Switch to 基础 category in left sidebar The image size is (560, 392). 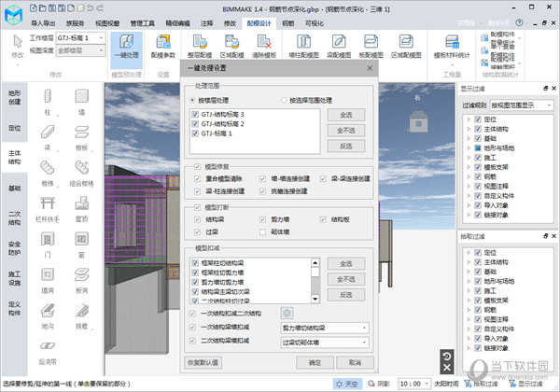coord(14,189)
